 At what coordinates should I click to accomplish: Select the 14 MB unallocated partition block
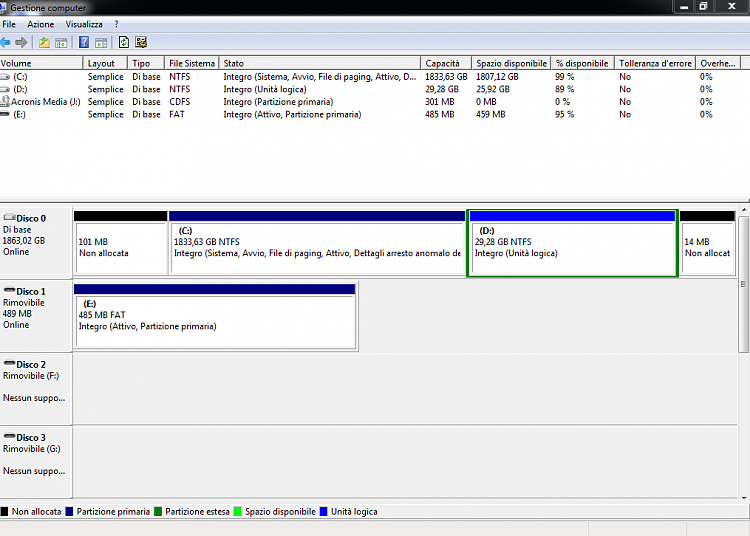[707, 243]
